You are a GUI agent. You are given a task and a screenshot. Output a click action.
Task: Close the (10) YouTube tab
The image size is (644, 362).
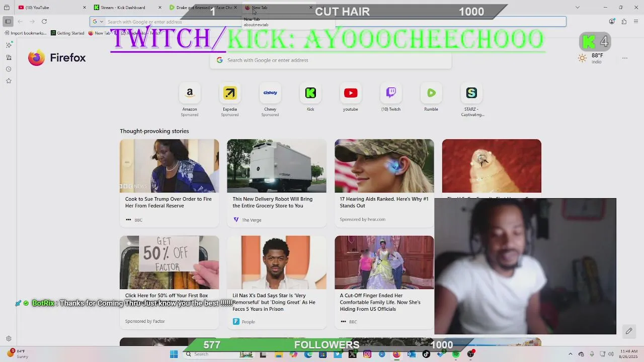(84, 8)
